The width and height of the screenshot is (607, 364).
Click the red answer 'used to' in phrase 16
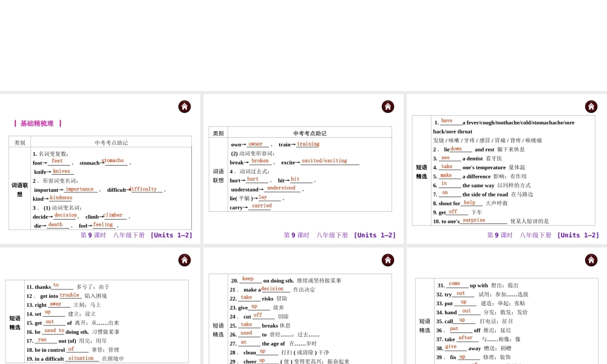(54, 331)
